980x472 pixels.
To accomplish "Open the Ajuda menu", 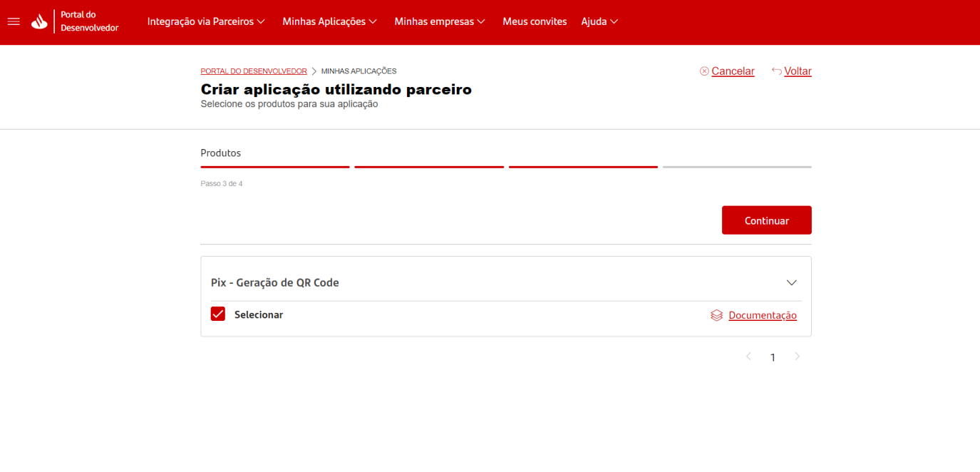I will pyautogui.click(x=599, y=21).
